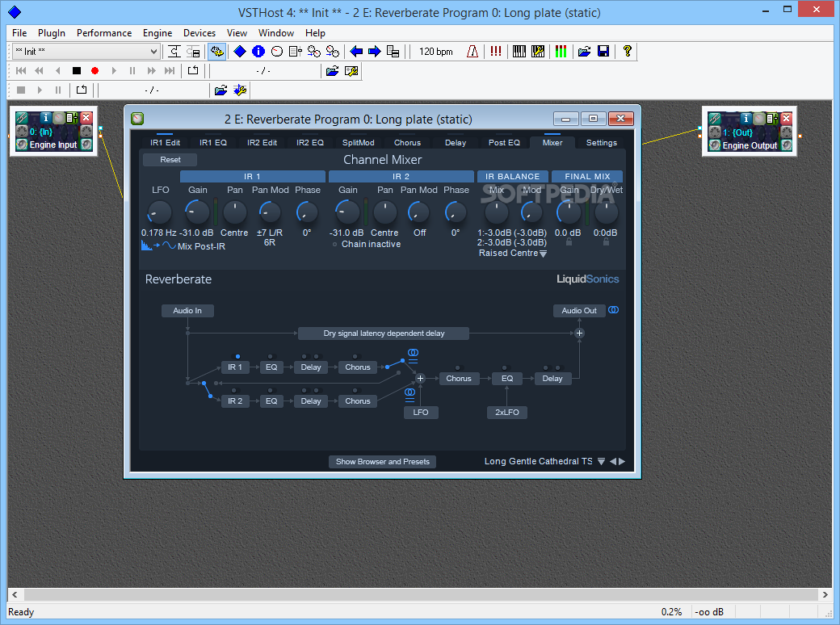Go to next plugin with right arrow
The image size is (840, 625).
tap(375, 52)
